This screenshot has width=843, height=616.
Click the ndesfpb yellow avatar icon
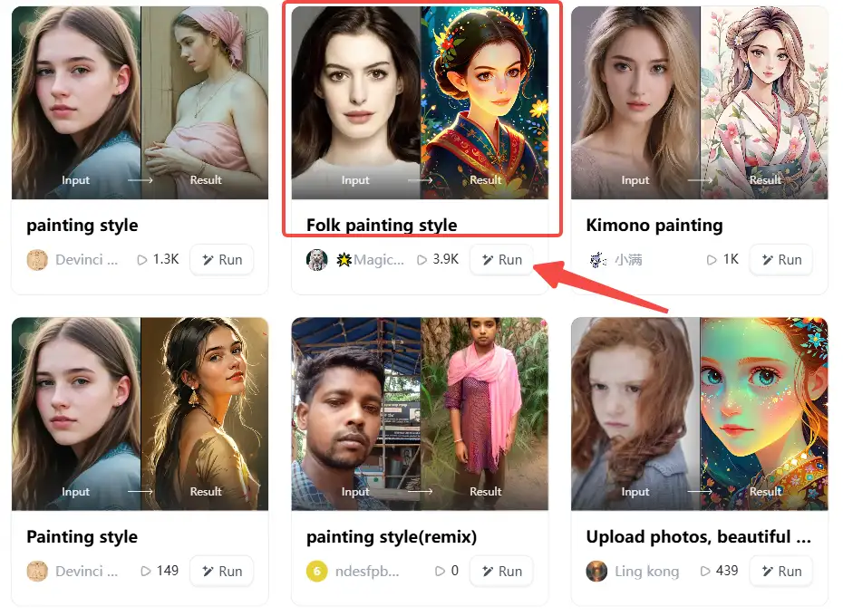tap(316, 572)
